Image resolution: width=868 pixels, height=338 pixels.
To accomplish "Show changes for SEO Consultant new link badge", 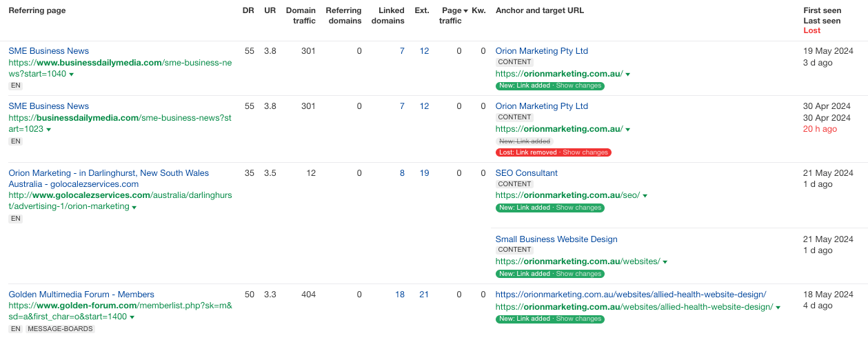I will 578,208.
